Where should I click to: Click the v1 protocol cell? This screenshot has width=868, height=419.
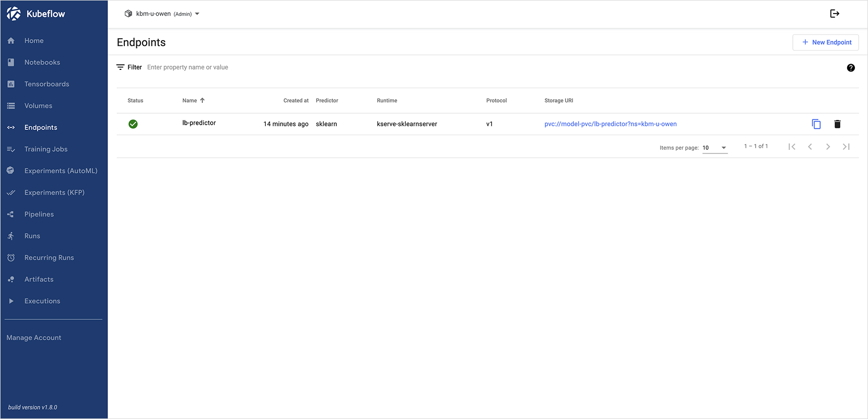point(489,124)
